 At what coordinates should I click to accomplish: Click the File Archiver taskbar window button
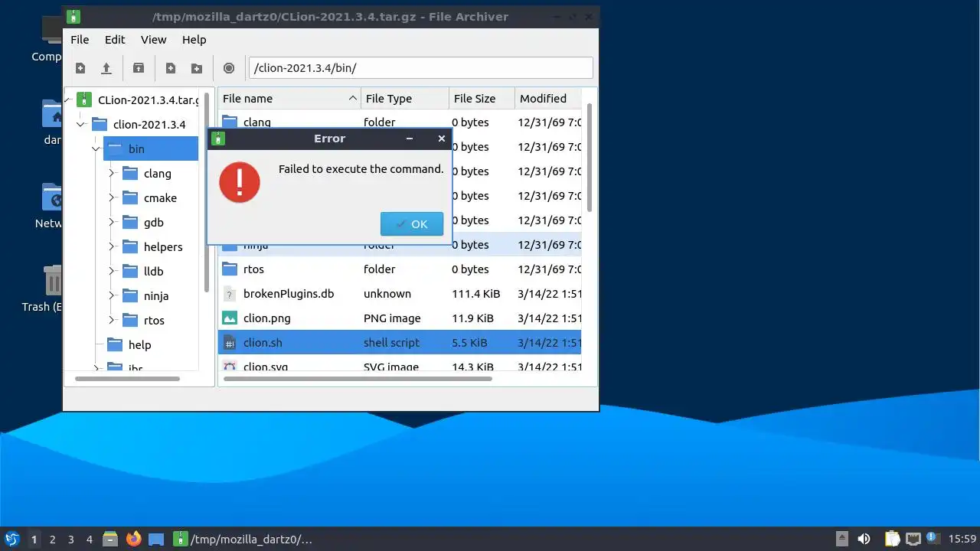pos(243,539)
